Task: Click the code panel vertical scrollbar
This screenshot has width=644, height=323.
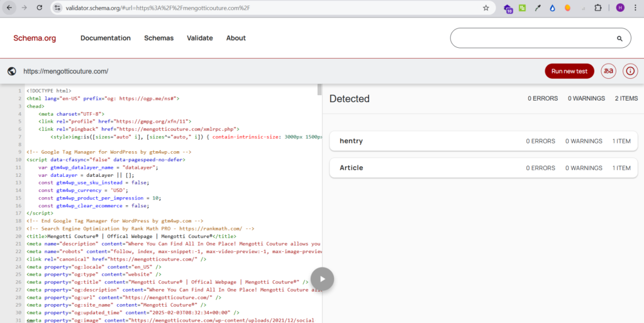Action: [x=319, y=89]
